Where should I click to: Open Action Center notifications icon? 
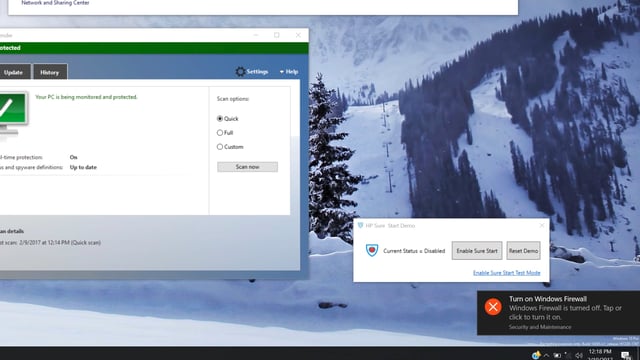pyautogui.click(x=626, y=355)
